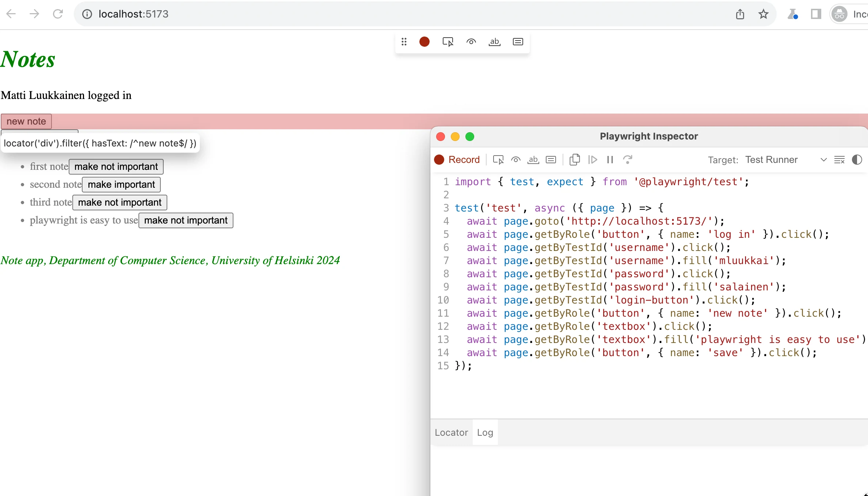868x496 pixels.
Task: Click code line 11 new note click
Action: click(x=654, y=313)
